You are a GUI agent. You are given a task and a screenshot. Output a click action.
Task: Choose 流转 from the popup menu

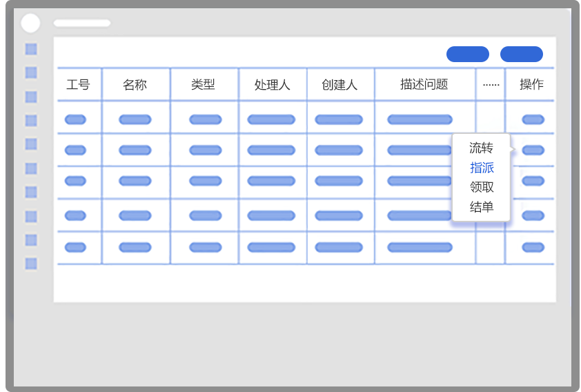pyautogui.click(x=482, y=148)
